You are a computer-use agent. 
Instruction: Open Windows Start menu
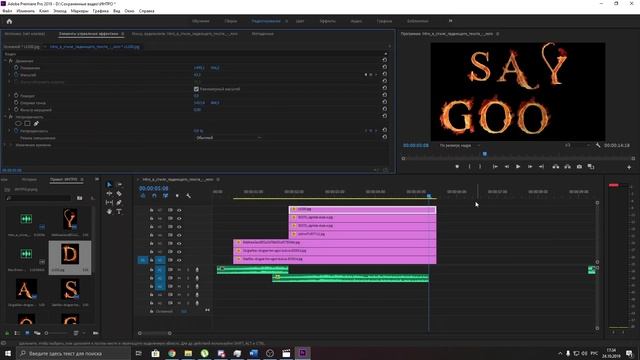[8, 353]
